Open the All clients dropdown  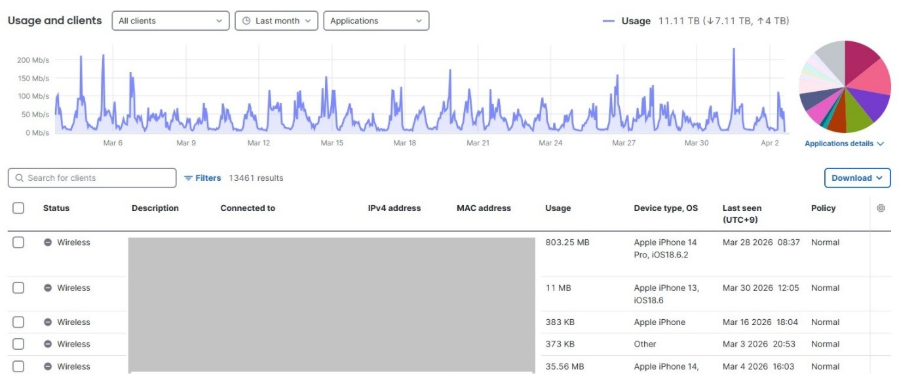170,21
